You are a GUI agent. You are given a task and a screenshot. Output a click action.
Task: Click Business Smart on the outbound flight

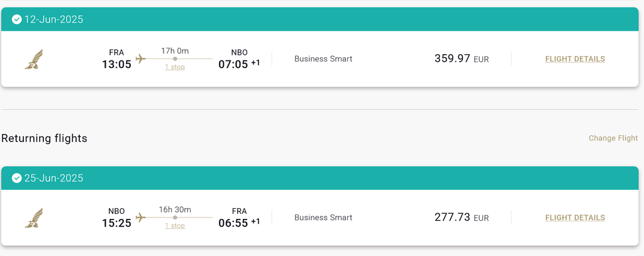[323, 58]
